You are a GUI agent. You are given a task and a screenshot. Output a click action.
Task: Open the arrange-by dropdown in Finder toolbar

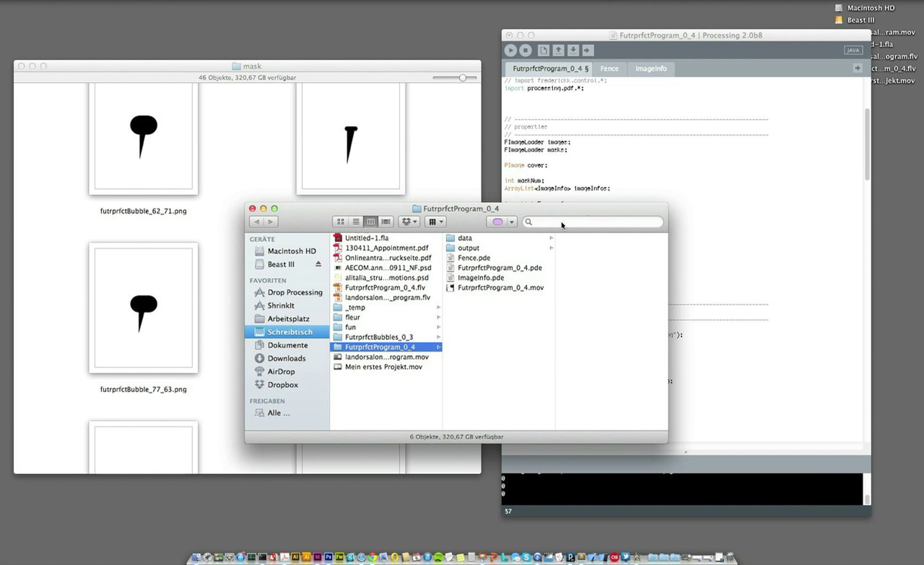pyautogui.click(x=436, y=222)
